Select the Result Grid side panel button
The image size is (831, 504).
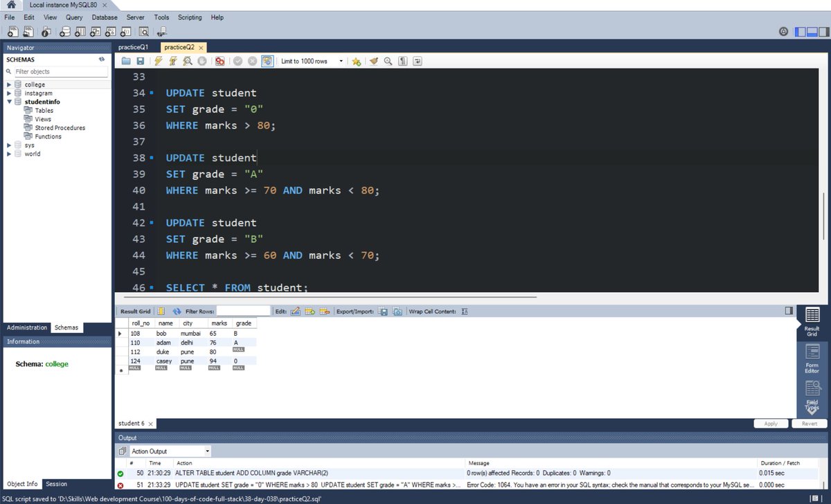coord(812,322)
